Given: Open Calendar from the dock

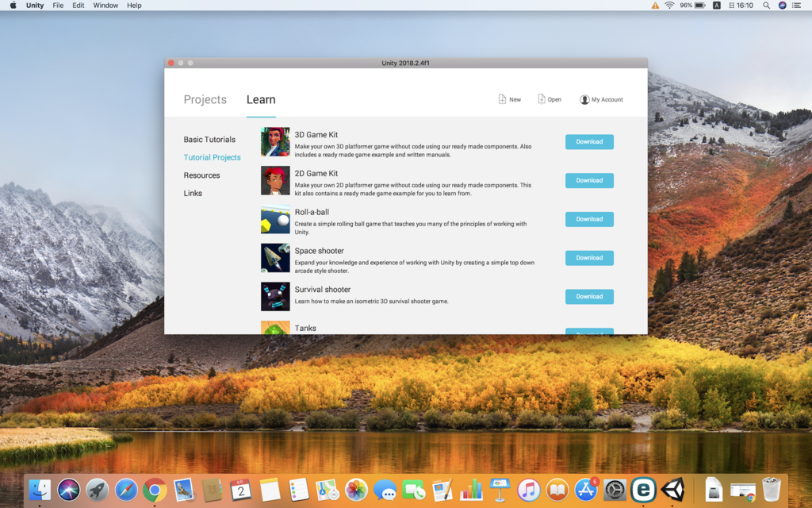Looking at the screenshot, I should 241,490.
